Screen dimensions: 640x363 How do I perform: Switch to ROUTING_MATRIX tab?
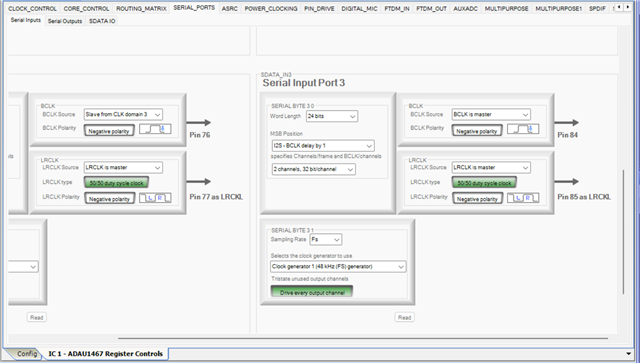(141, 8)
